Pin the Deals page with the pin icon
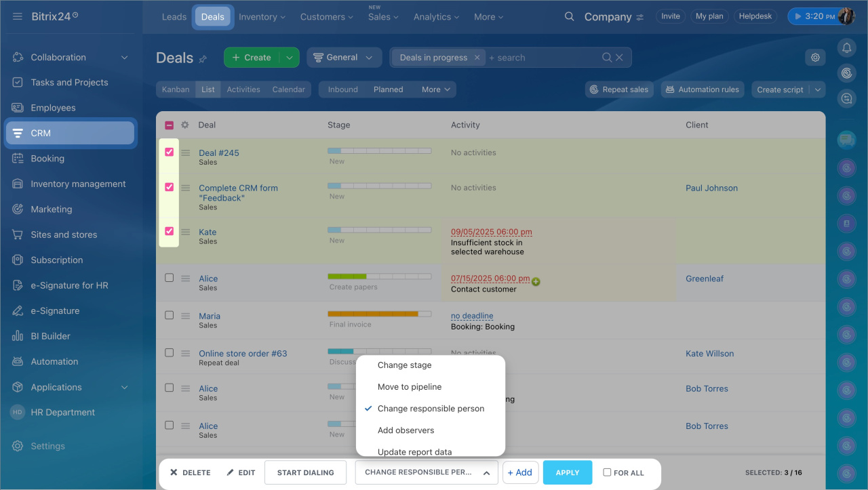 pos(203,59)
